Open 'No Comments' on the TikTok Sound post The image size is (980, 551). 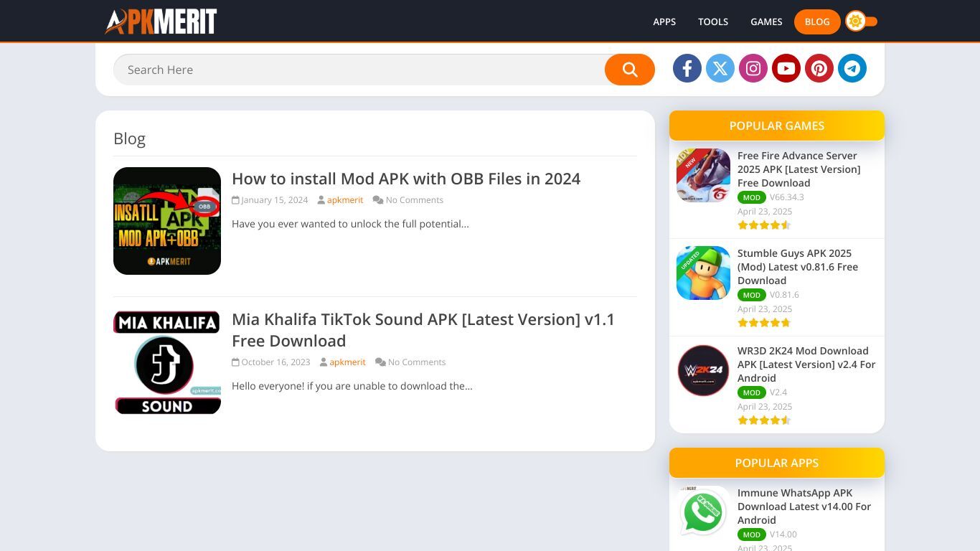click(417, 362)
